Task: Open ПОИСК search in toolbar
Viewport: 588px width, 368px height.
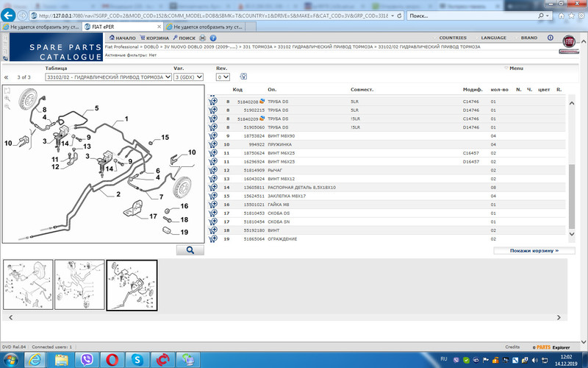Action: (184, 38)
